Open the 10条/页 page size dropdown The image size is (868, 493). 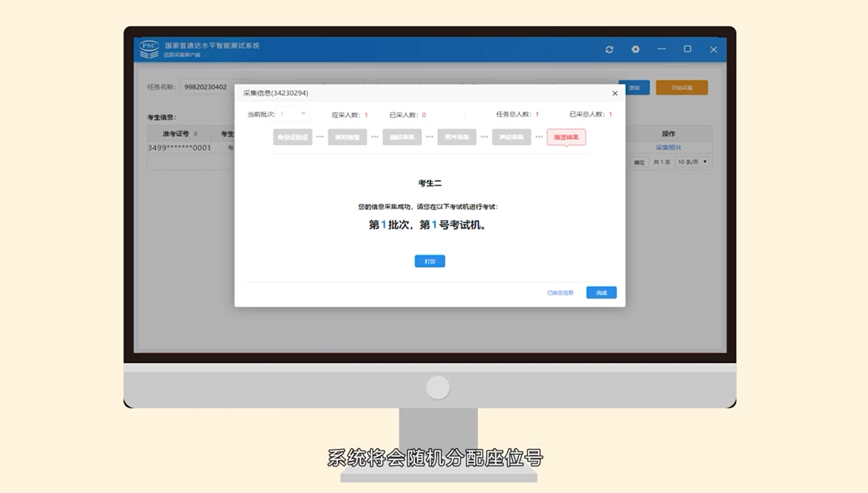[692, 162]
